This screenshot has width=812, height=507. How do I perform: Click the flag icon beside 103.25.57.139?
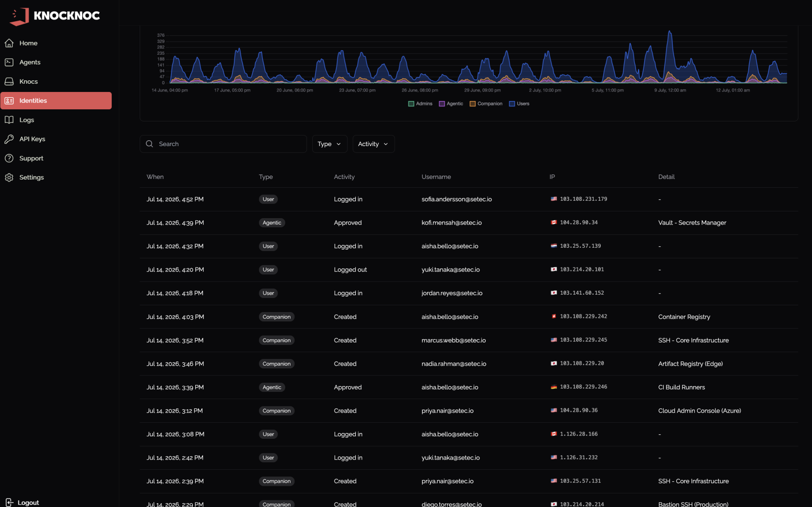pyautogui.click(x=554, y=246)
